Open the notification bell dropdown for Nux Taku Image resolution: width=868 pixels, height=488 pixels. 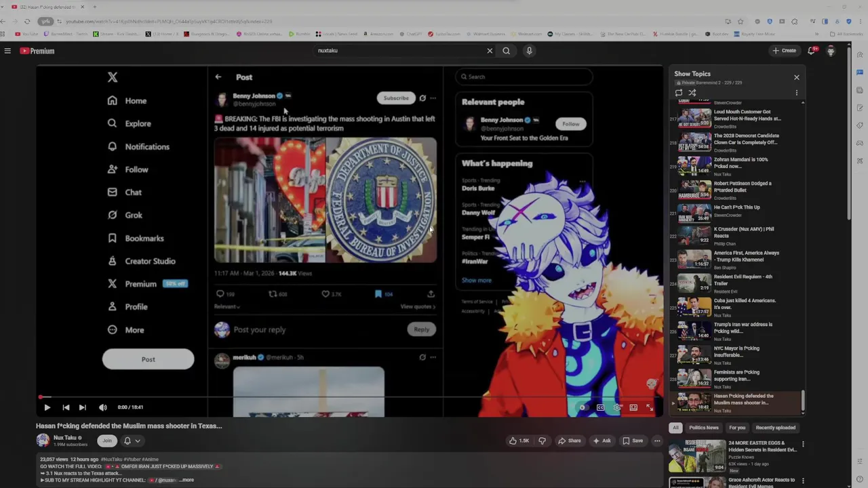[x=132, y=441]
